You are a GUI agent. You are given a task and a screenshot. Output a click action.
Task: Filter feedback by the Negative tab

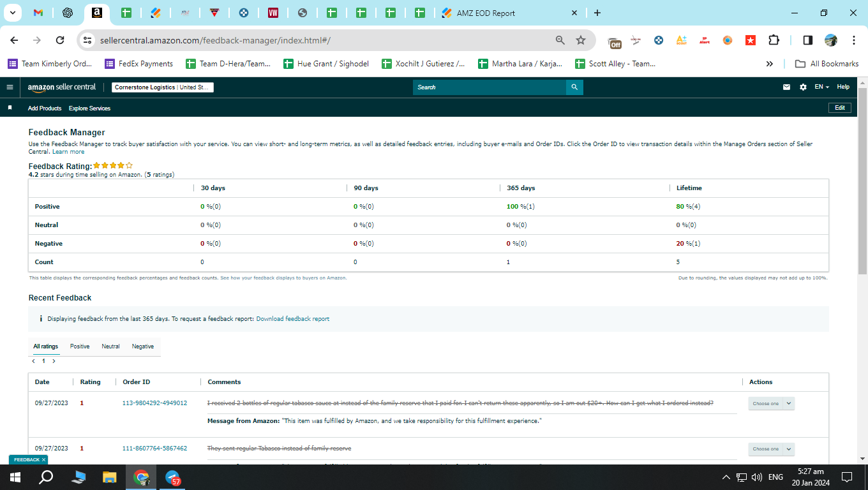143,346
